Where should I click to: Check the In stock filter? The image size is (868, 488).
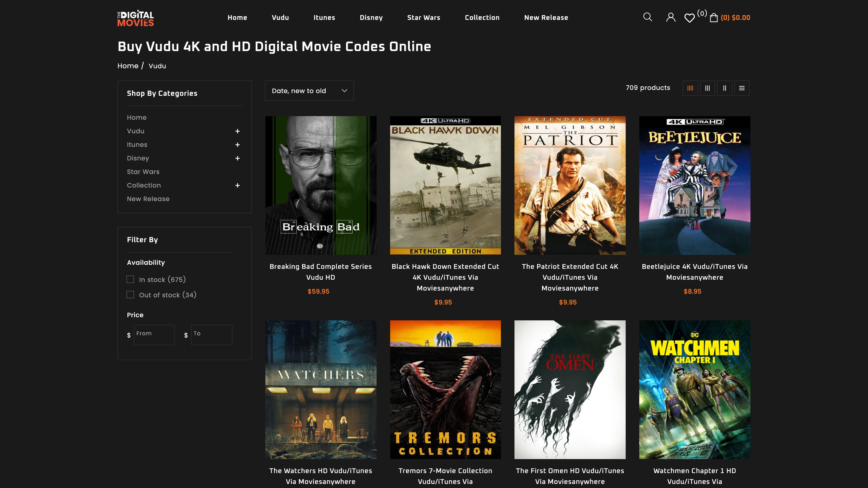pyautogui.click(x=130, y=279)
